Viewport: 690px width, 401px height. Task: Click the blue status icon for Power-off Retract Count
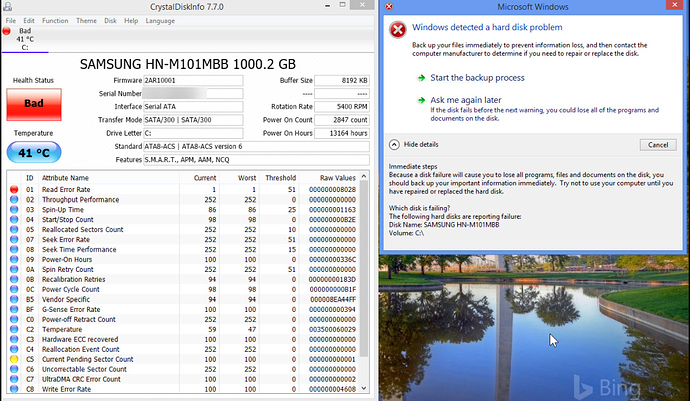click(x=14, y=319)
